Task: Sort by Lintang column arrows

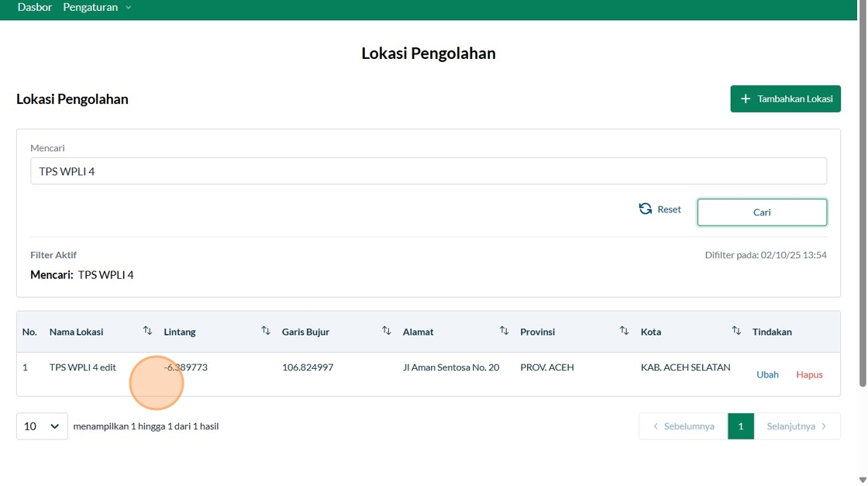Action: coord(266,330)
